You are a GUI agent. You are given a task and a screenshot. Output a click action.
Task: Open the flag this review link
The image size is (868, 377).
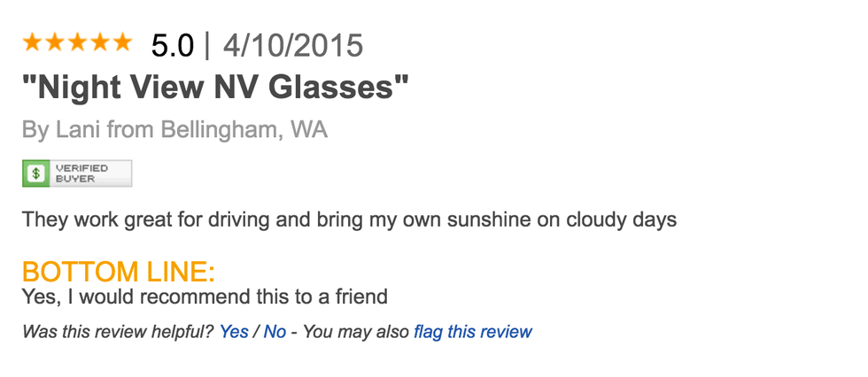point(472,333)
